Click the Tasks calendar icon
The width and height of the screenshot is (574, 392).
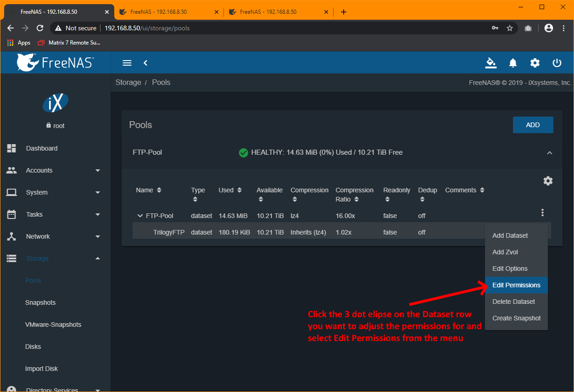[x=11, y=214]
